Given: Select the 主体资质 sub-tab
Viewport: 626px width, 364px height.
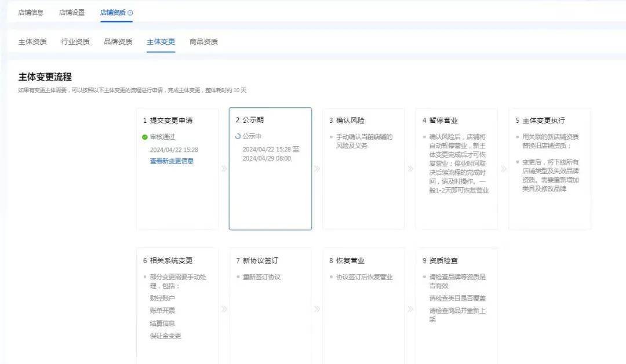Looking at the screenshot, I should (x=32, y=42).
